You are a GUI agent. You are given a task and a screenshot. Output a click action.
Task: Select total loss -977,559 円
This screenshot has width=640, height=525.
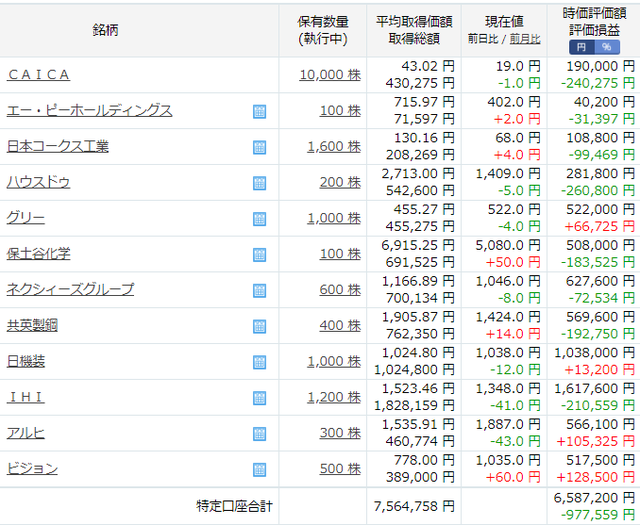(x=598, y=515)
